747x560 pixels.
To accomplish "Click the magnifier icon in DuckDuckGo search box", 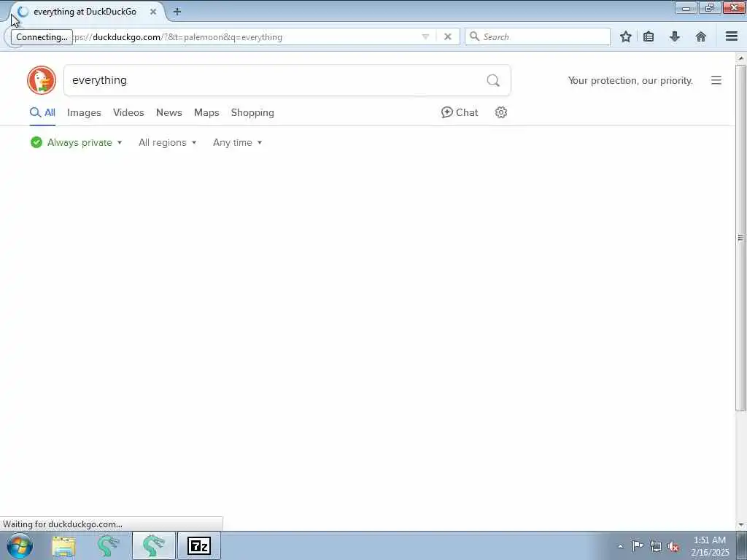I will click(x=493, y=80).
